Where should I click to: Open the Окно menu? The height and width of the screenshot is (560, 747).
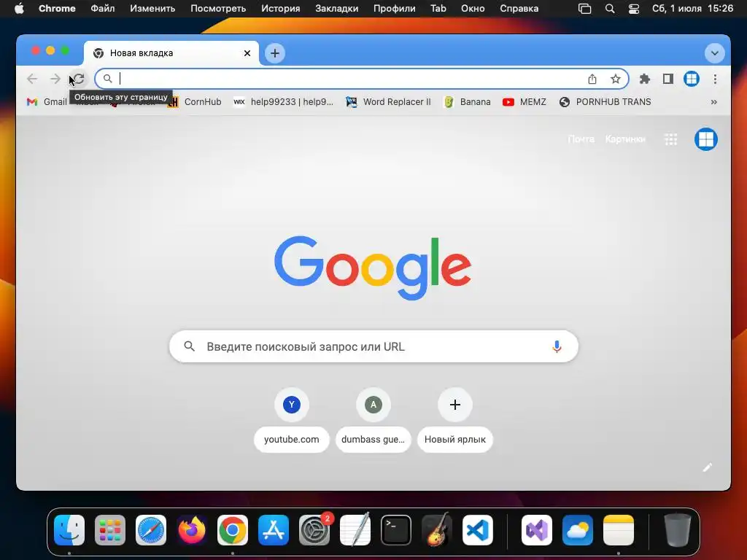click(473, 9)
